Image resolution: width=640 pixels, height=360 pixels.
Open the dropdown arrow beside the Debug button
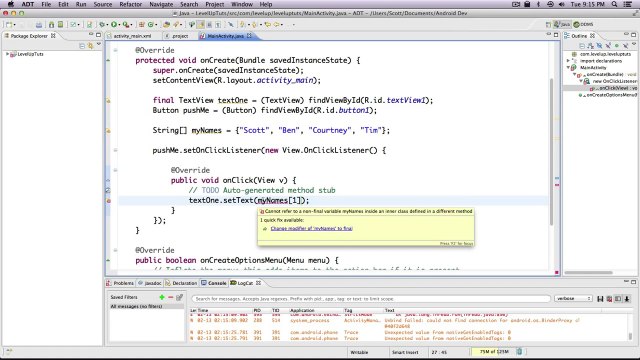click(107, 25)
